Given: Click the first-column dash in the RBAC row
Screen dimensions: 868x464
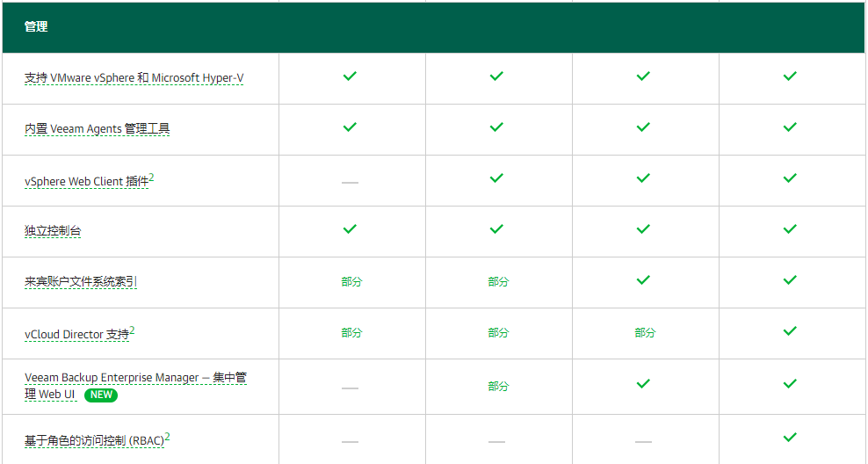Looking at the screenshot, I should [350, 442].
